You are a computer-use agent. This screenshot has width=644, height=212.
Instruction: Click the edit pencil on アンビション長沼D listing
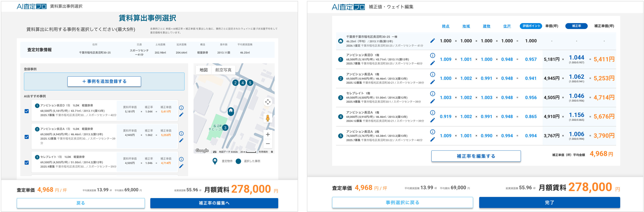pos(182,114)
